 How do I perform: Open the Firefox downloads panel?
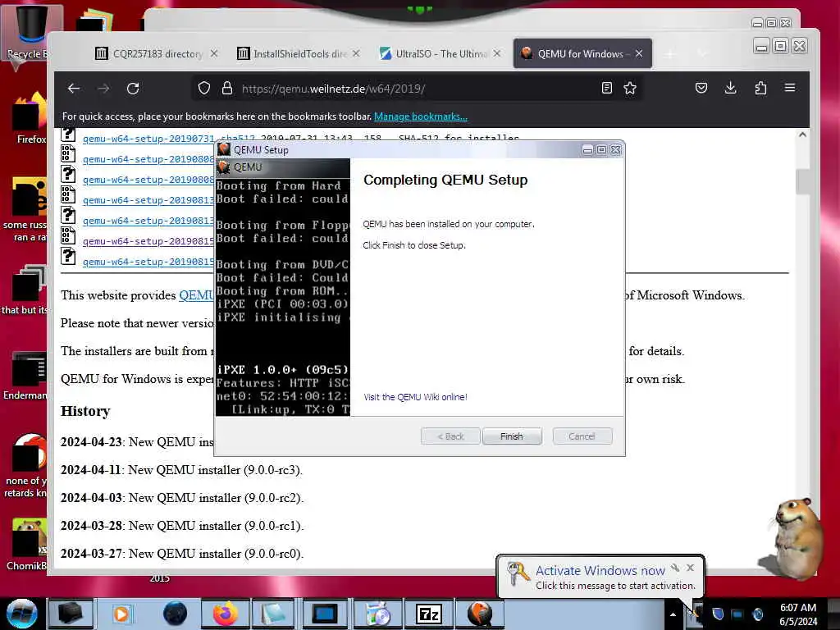tap(731, 88)
